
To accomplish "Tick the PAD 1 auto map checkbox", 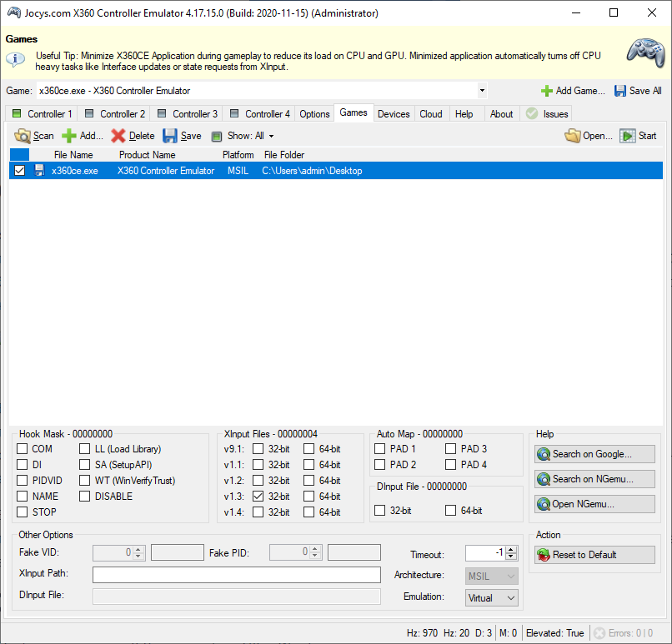I will (x=380, y=449).
